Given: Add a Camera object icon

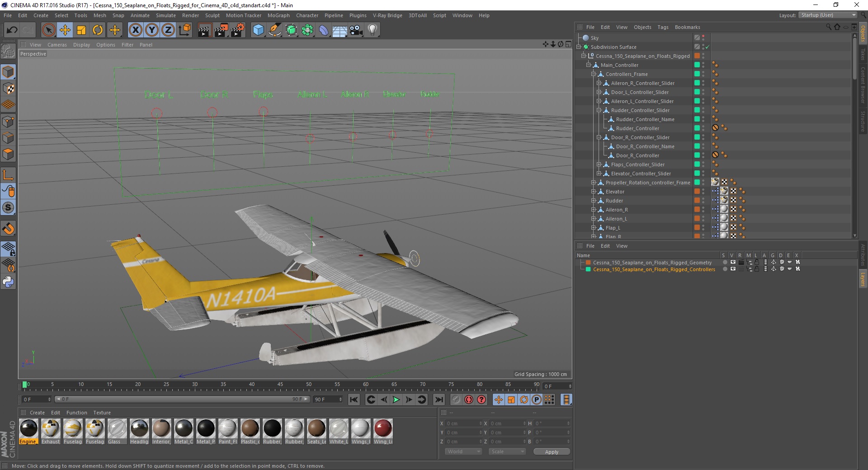Looking at the screenshot, I should pyautogui.click(x=356, y=30).
